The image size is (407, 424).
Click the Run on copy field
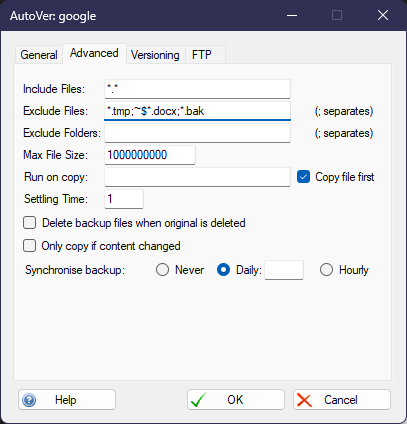point(197,177)
